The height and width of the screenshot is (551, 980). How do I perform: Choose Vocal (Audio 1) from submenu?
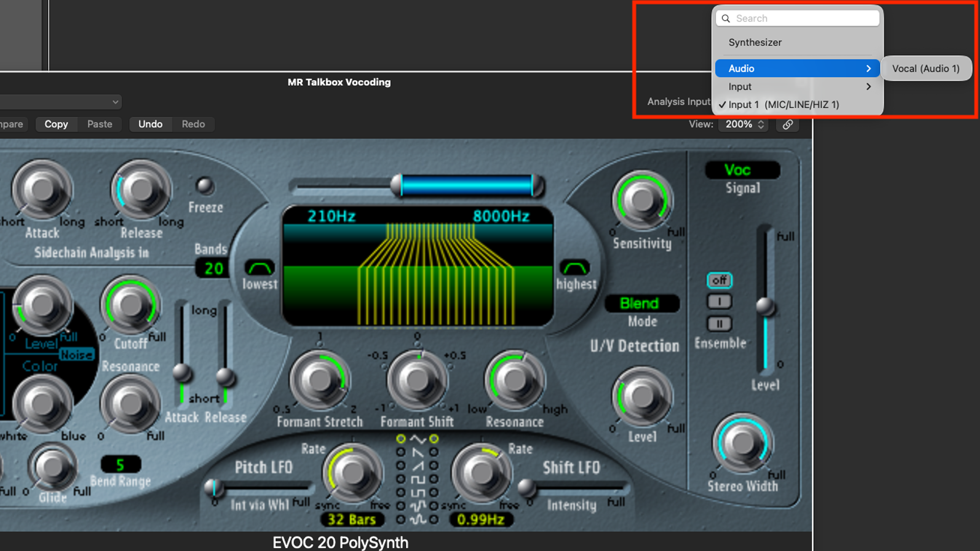tap(926, 68)
